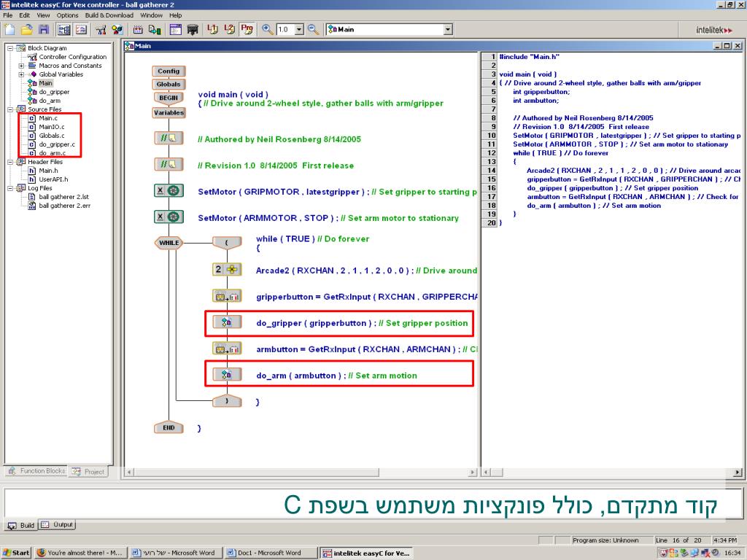Click the Start button on the taskbar

point(16,553)
